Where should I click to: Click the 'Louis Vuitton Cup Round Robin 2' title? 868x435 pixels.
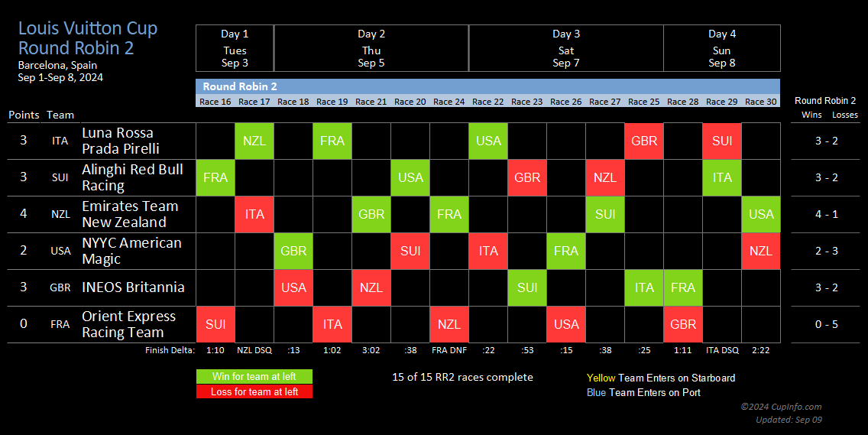[x=88, y=37]
